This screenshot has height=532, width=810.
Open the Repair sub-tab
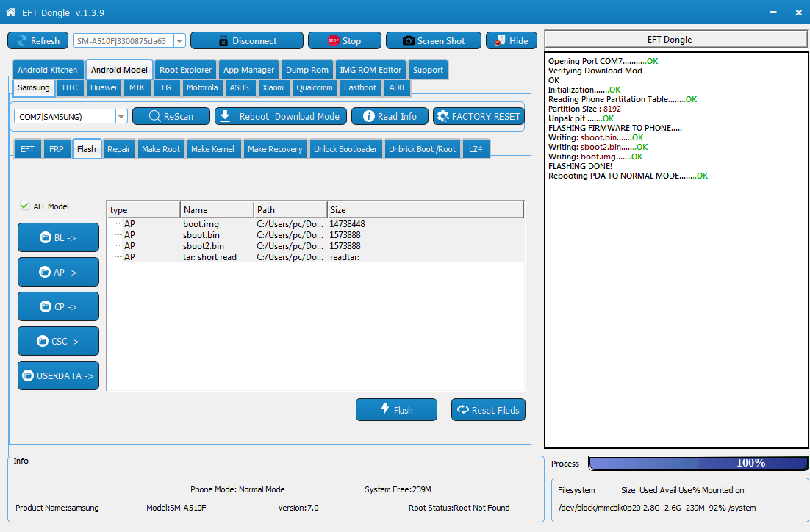tap(119, 148)
